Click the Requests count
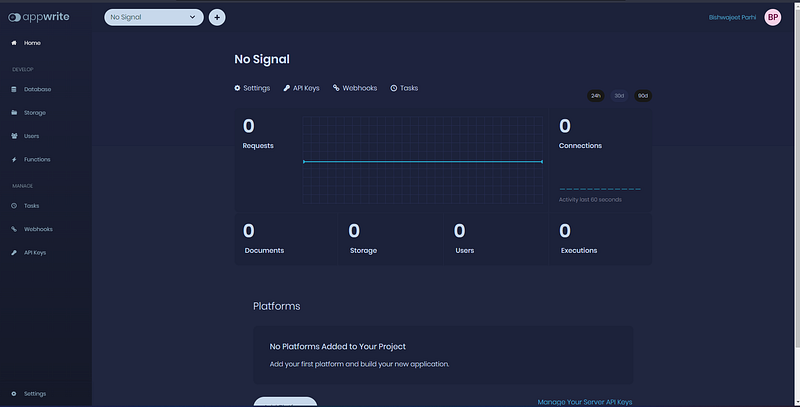The height and width of the screenshot is (407, 800). 248,126
